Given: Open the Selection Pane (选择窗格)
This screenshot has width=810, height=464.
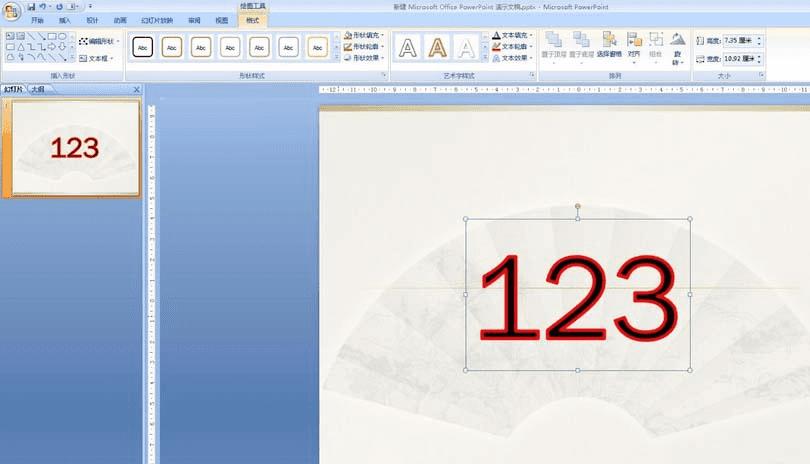Looking at the screenshot, I should click(x=609, y=45).
